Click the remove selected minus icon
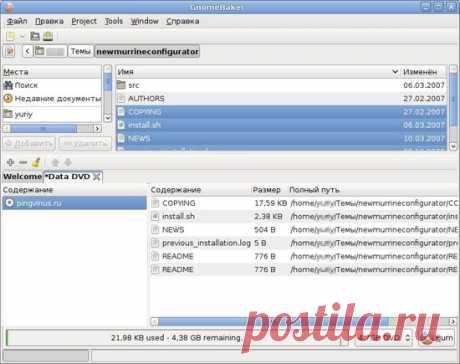This screenshot has height=364, width=460. [x=23, y=162]
